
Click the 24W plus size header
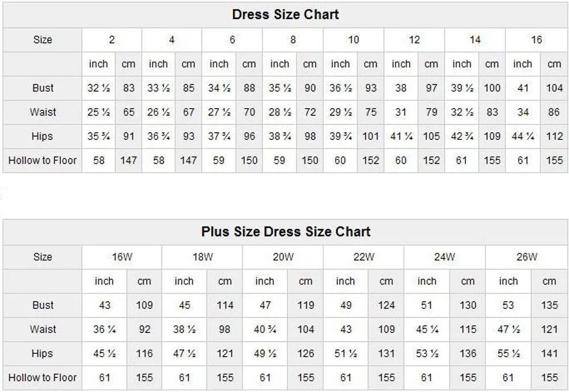pos(444,257)
